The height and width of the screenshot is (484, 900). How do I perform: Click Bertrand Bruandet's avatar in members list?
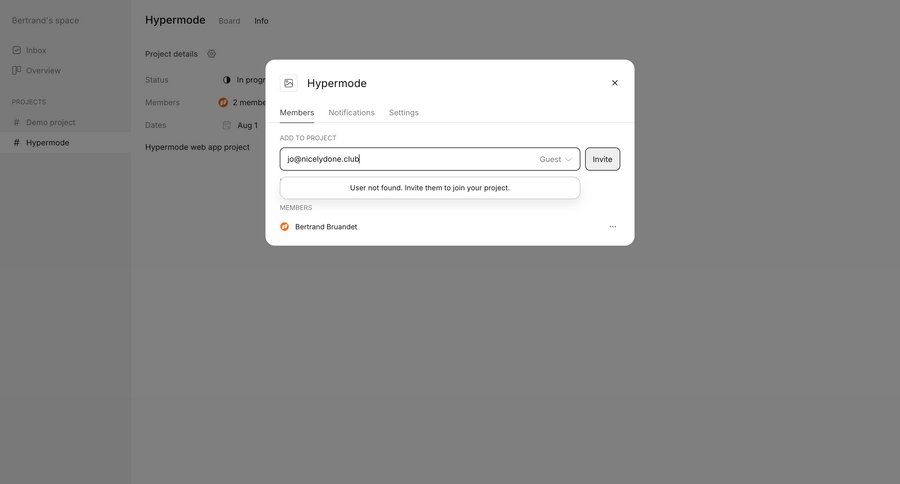click(285, 227)
